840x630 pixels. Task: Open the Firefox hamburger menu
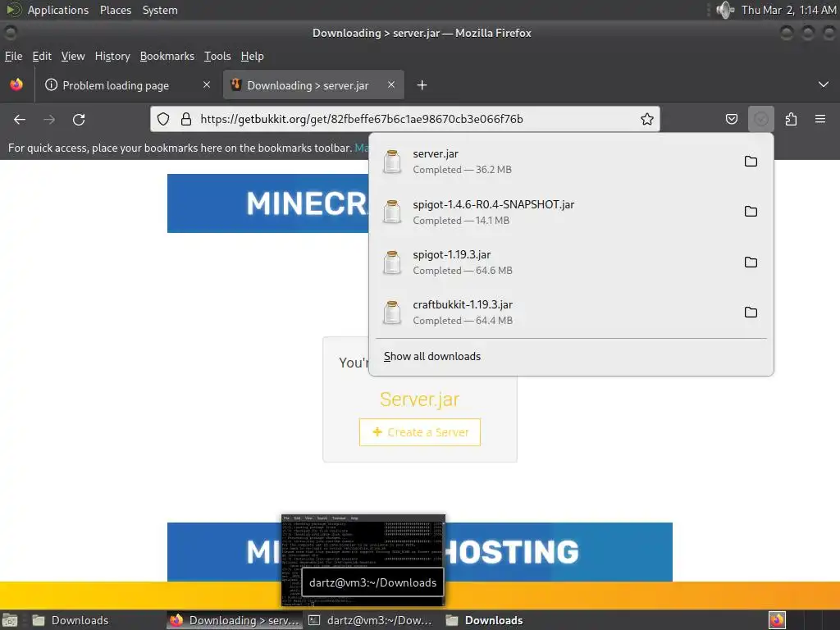(820, 119)
